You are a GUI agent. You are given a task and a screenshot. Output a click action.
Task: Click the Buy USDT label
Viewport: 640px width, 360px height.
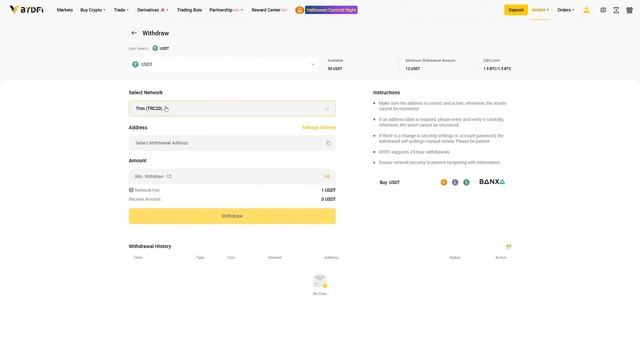tap(390, 182)
